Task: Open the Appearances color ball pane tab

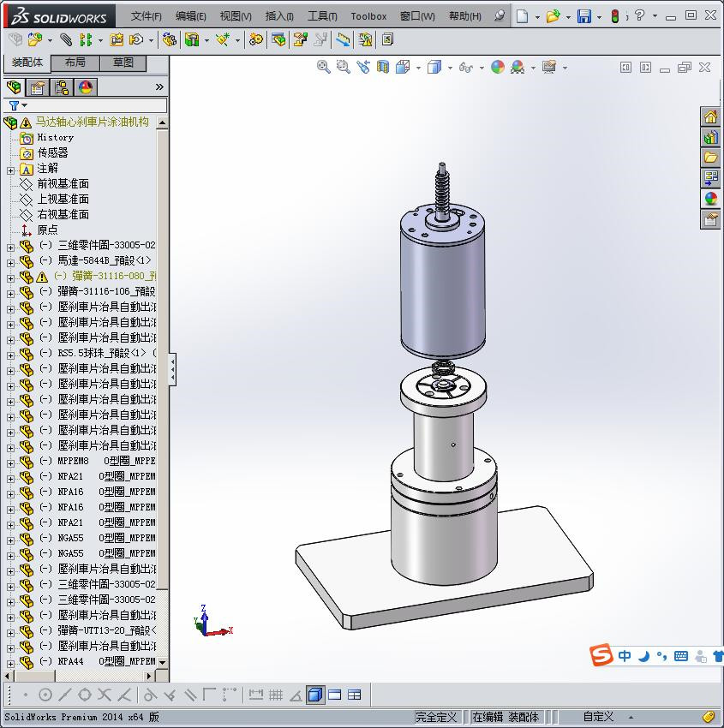Action: (710, 198)
